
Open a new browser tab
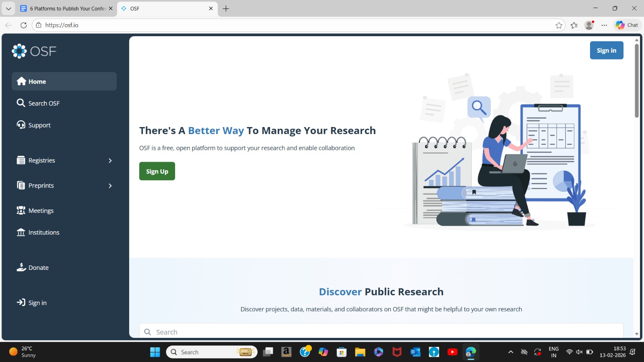point(226,8)
